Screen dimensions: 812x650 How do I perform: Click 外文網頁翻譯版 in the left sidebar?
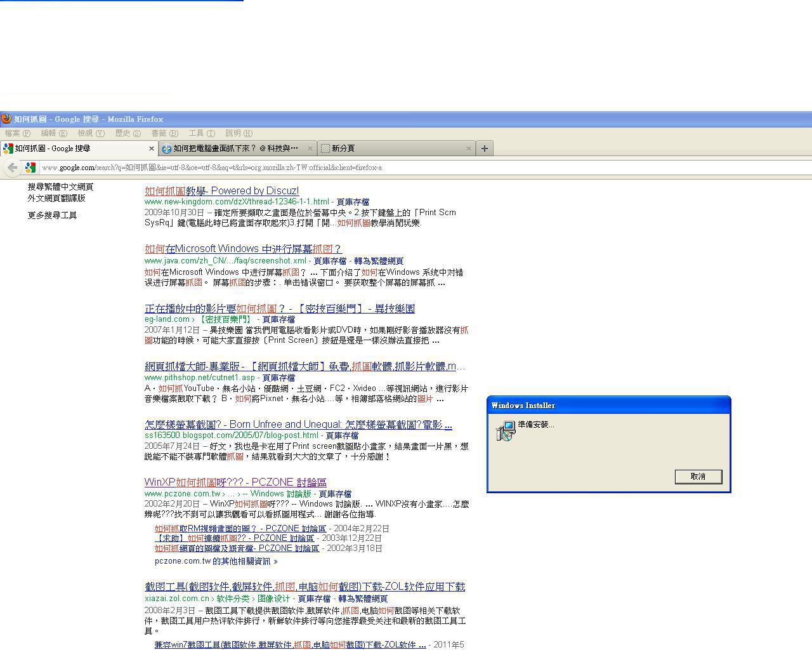tap(56, 198)
